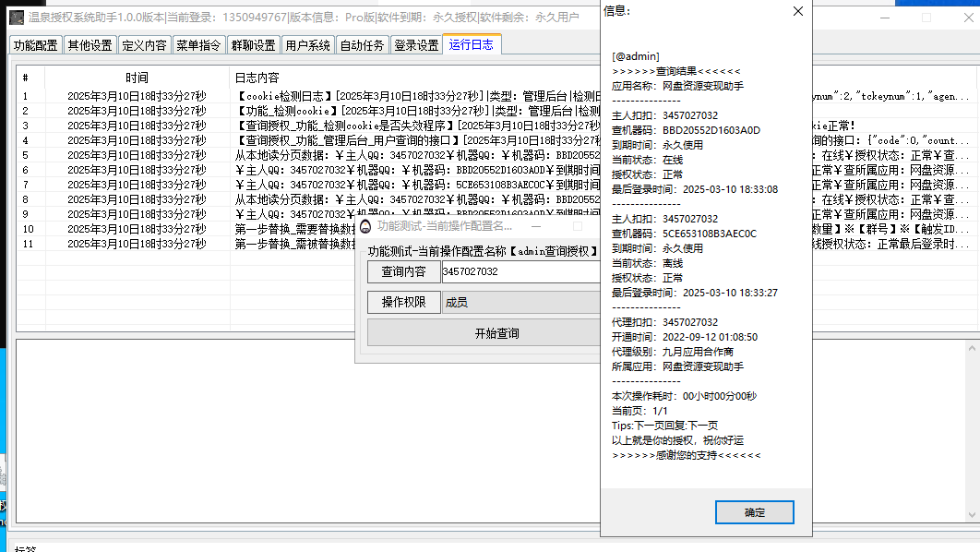Image resolution: width=980 pixels, height=552 pixels.
Task: Click the 开始查询 button
Action: pos(484,333)
